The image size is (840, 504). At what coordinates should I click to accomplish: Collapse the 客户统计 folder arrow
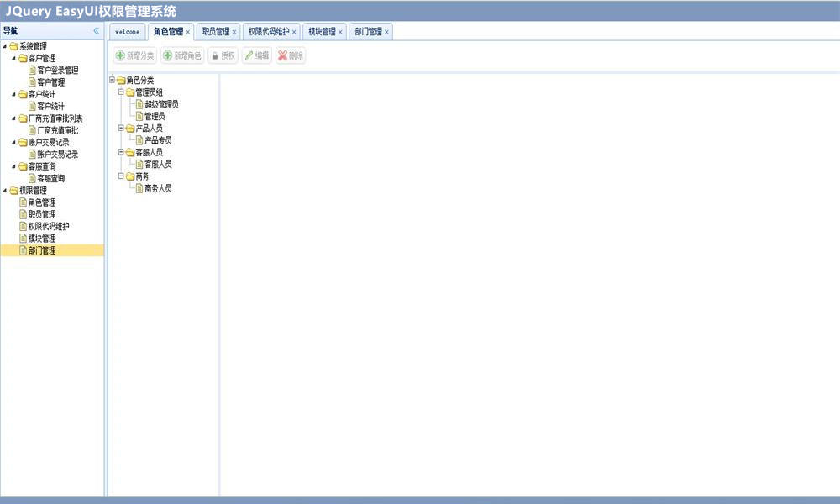click(x=14, y=94)
